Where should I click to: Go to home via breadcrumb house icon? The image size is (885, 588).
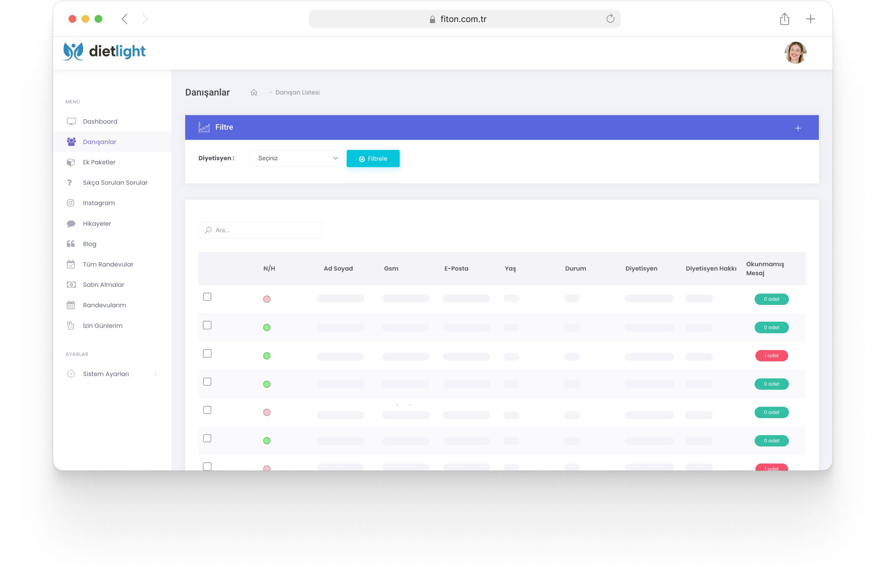[x=254, y=92]
